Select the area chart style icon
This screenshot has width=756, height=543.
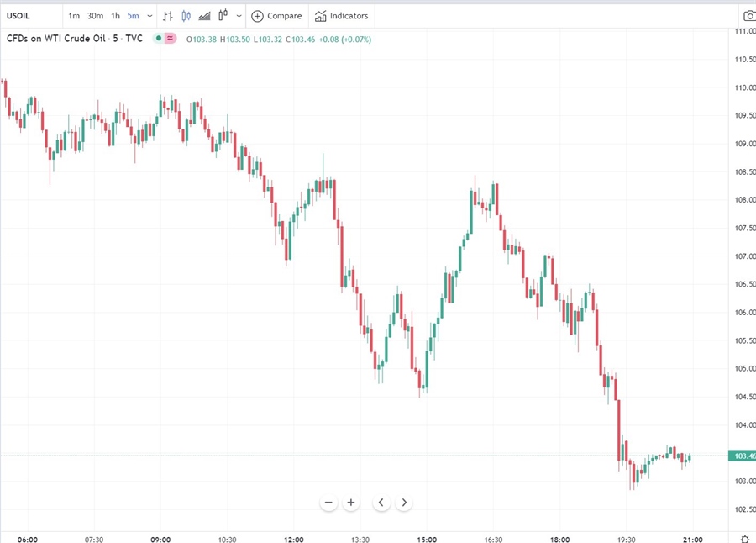tap(204, 16)
